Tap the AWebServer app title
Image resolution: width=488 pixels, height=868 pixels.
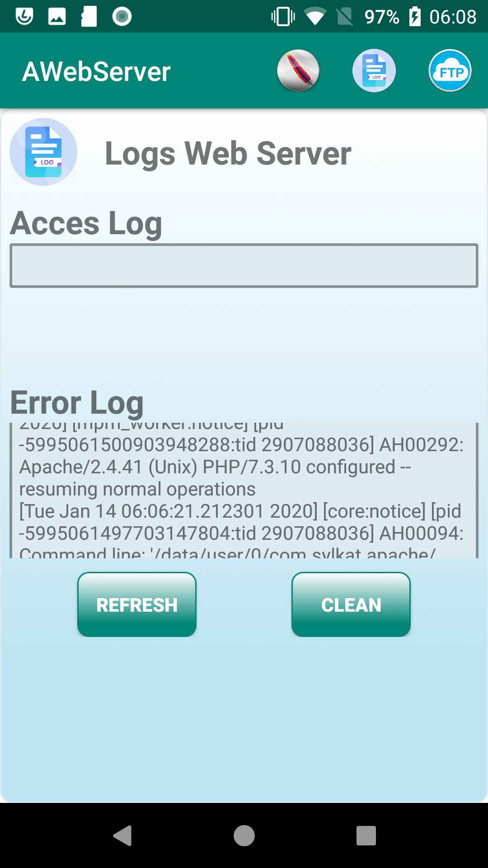click(x=97, y=71)
